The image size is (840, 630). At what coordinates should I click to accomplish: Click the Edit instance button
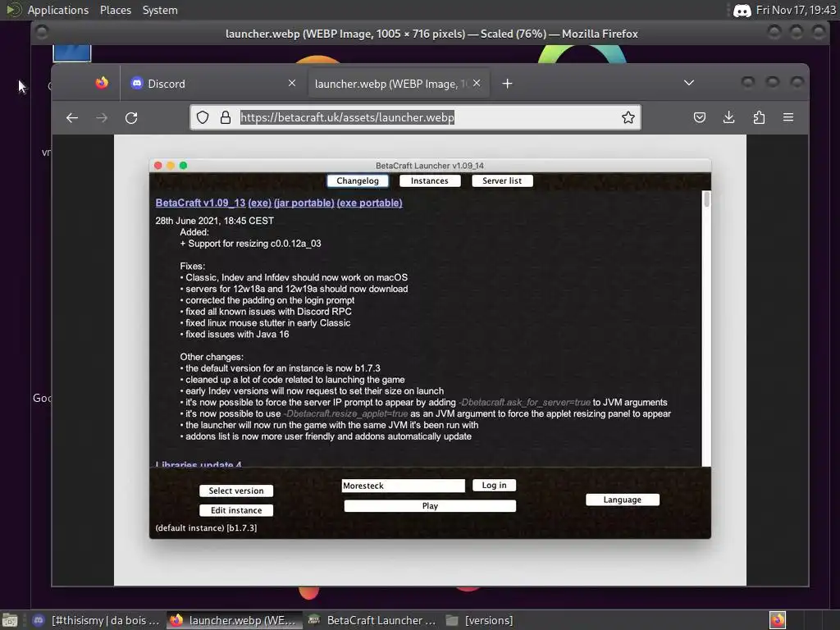[x=236, y=510]
